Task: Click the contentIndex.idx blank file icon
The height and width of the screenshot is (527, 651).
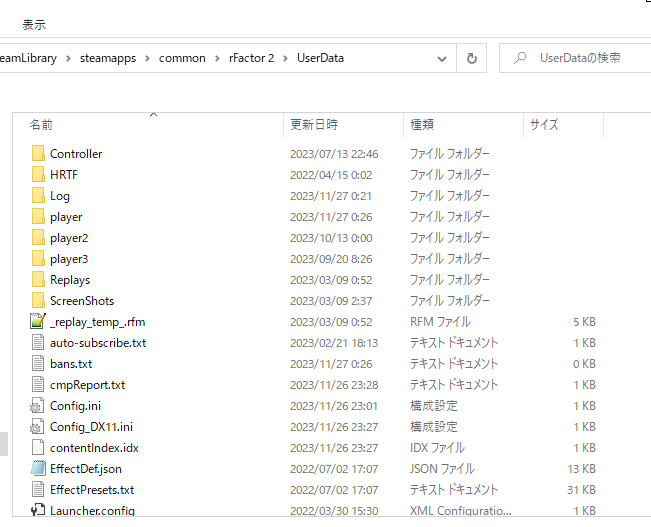Action: point(38,447)
